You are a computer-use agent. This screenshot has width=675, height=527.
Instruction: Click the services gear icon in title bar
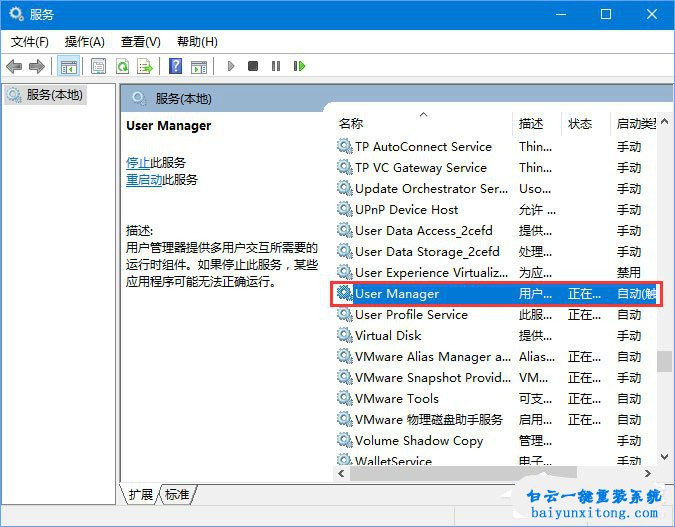[x=16, y=14]
